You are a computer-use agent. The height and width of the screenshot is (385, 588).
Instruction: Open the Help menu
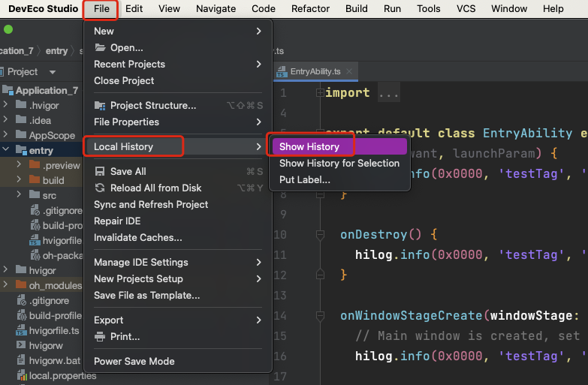tap(553, 8)
